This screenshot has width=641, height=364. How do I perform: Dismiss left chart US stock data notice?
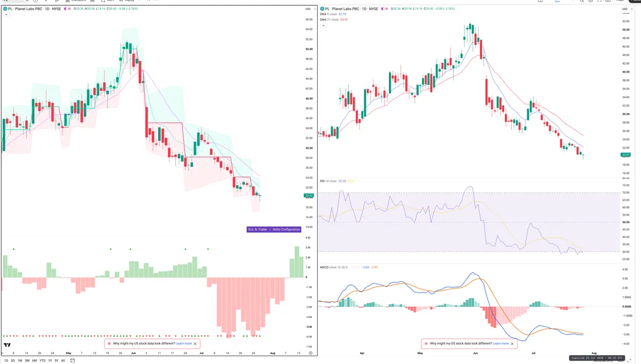pos(196,344)
